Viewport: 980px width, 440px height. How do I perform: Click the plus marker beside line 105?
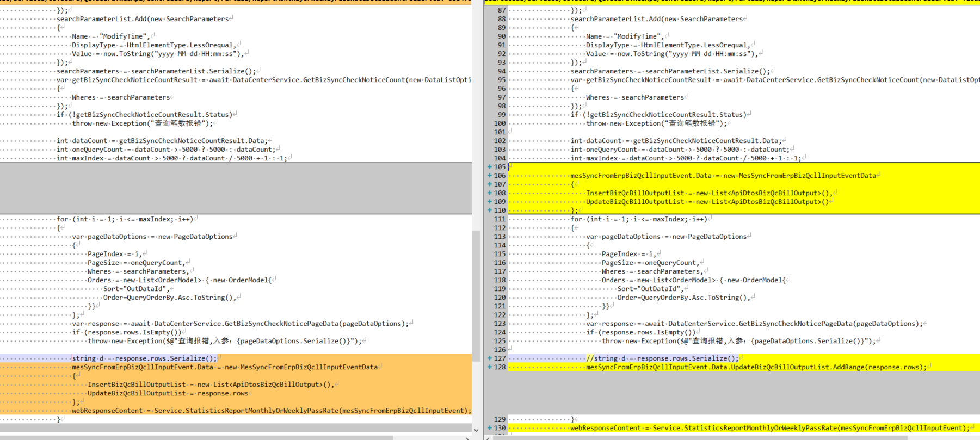coord(489,167)
